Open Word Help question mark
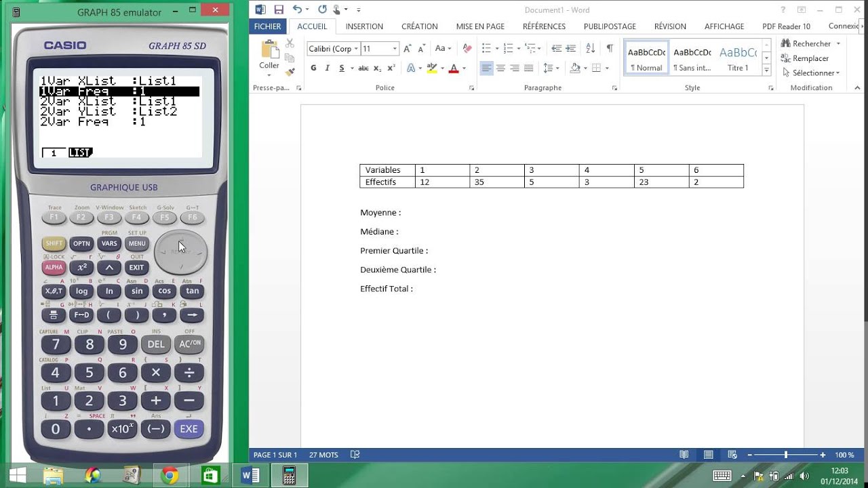 [x=783, y=9]
